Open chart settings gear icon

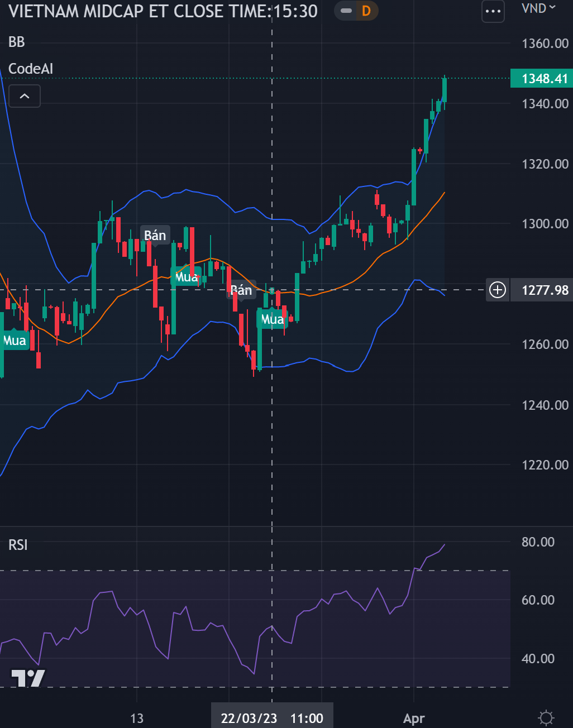[546, 717]
